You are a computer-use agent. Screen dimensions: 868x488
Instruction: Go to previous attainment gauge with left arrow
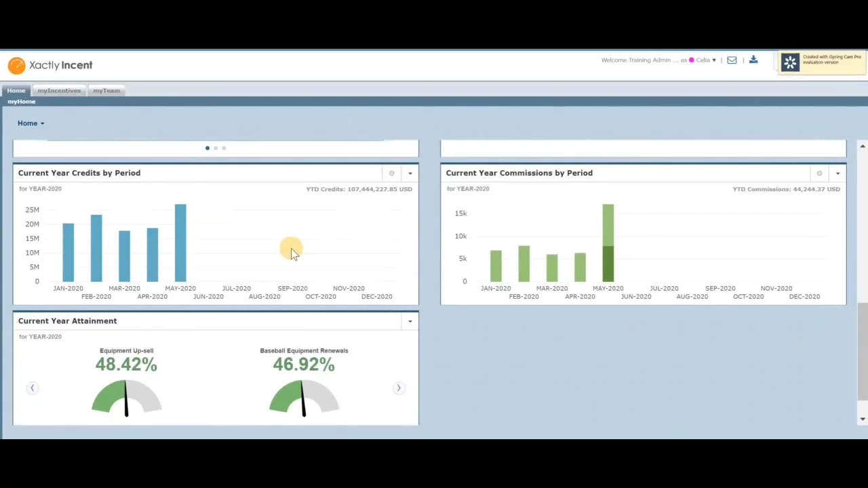[x=32, y=388]
